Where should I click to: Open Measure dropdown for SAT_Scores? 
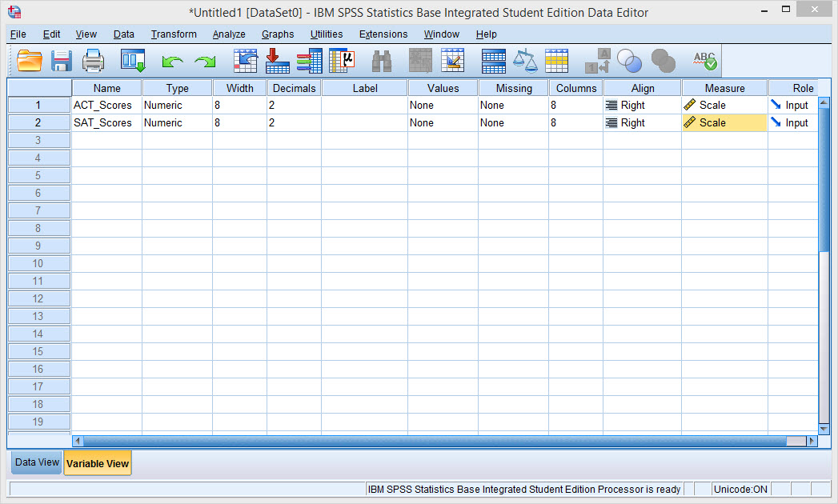(x=724, y=122)
